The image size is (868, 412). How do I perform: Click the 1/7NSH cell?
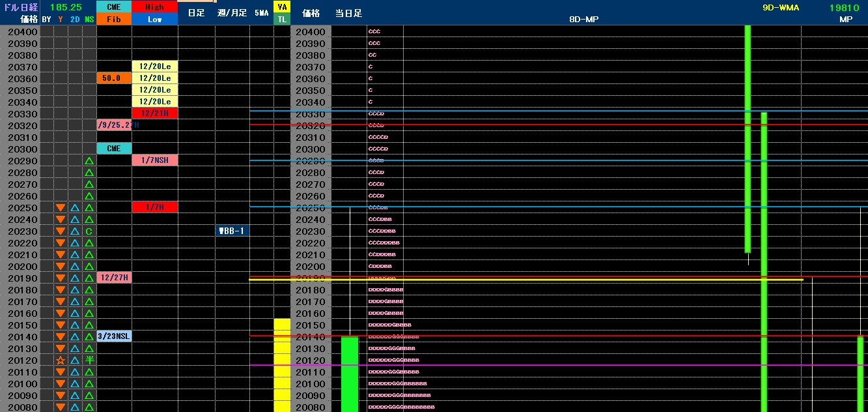click(154, 160)
